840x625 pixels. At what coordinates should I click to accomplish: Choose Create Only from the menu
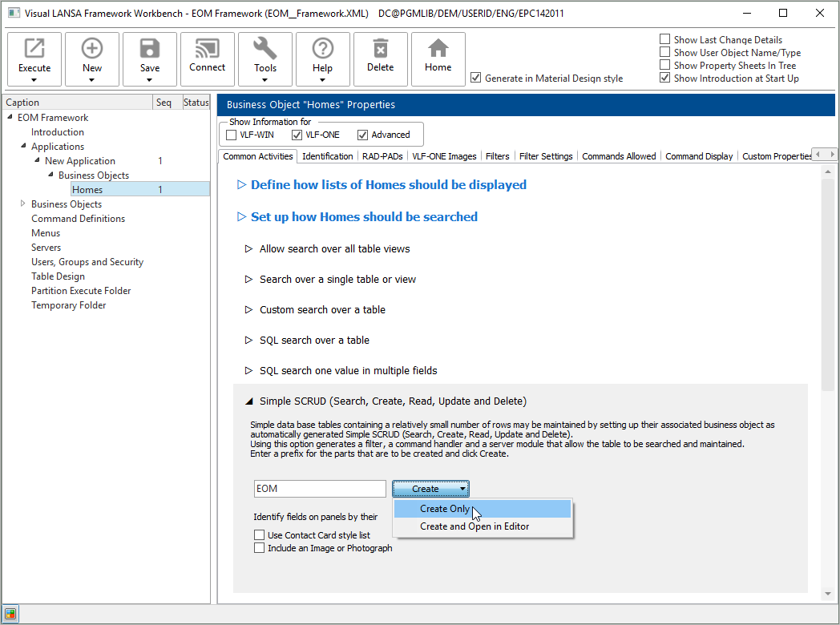tap(483, 509)
